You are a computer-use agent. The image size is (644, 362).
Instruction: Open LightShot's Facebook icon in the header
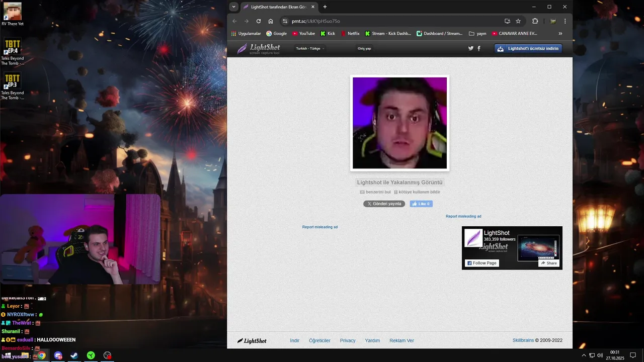click(478, 49)
